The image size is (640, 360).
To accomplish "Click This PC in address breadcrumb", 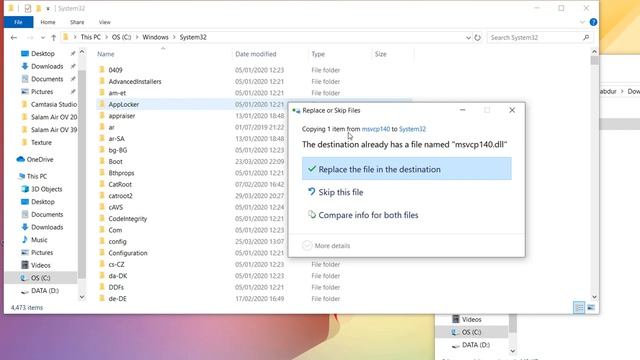I will tap(91, 37).
